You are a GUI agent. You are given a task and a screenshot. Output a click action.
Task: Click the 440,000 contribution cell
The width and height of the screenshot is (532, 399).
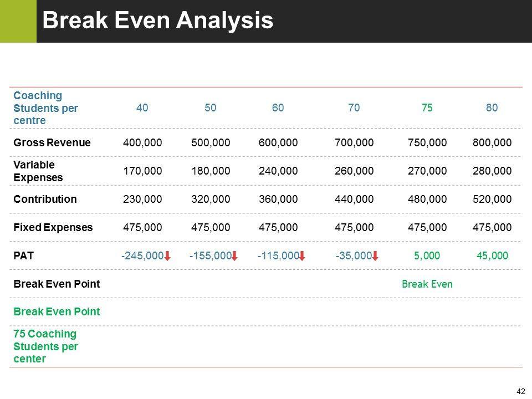coord(354,199)
